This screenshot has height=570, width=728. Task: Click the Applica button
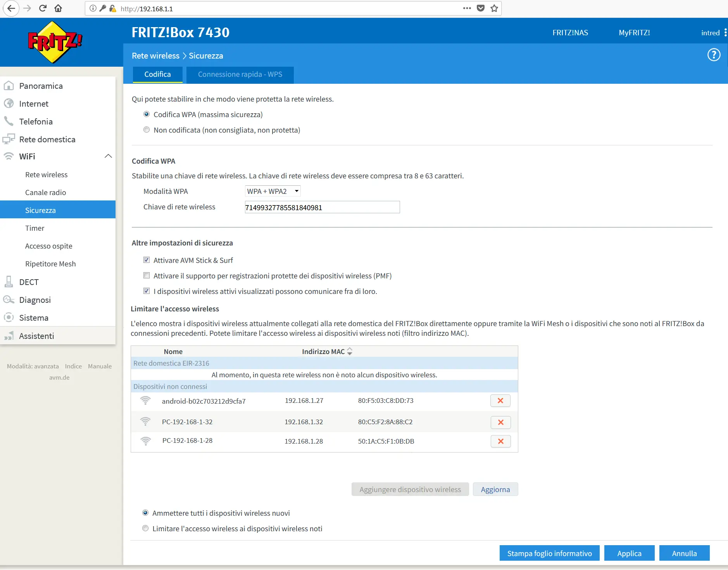pos(629,553)
